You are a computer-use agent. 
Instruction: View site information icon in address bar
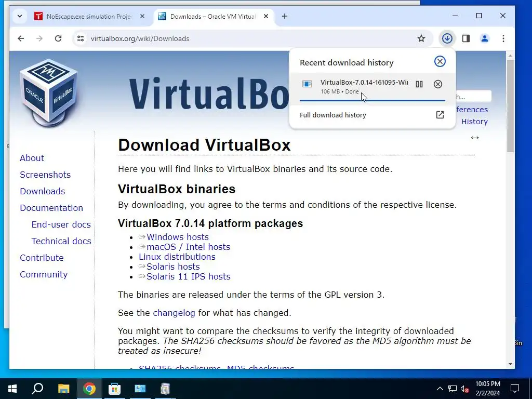(81, 38)
